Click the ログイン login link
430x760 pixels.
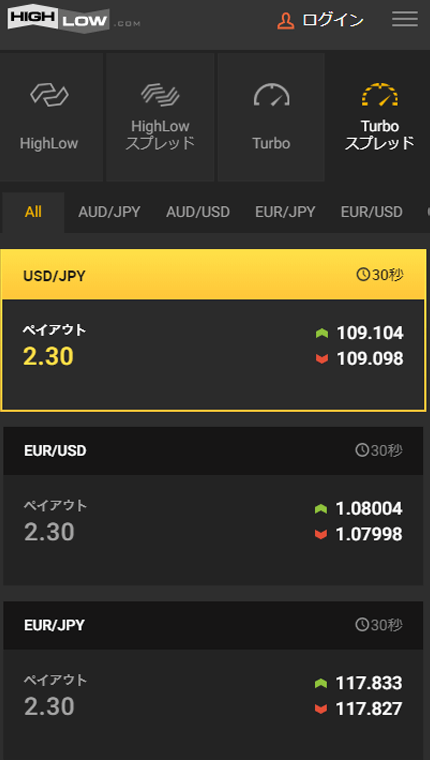point(333,20)
